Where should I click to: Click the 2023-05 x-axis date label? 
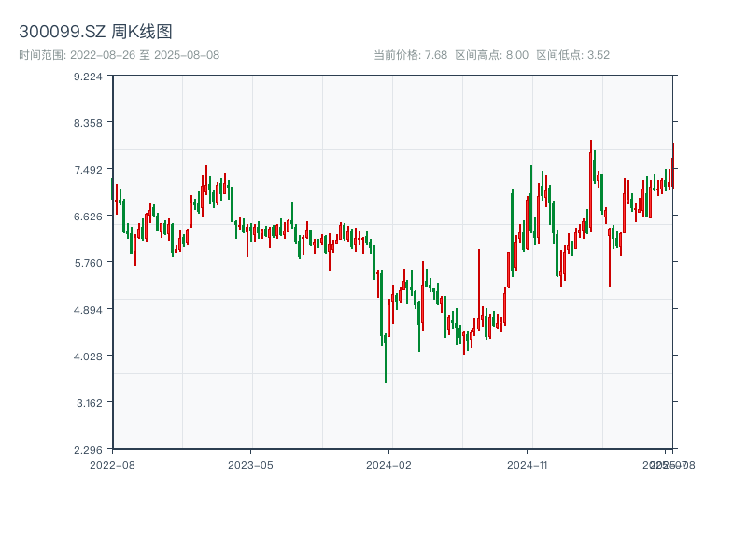[250, 464]
